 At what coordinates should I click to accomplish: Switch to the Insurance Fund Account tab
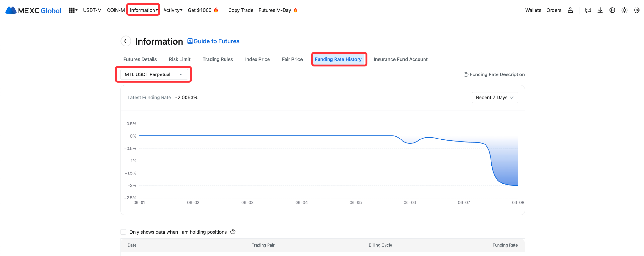click(400, 59)
